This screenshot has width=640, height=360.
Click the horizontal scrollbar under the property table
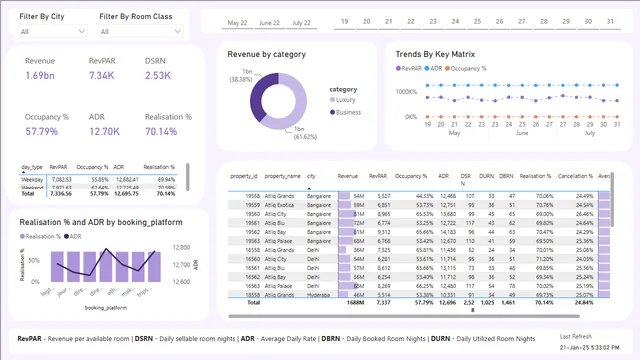tap(404, 316)
